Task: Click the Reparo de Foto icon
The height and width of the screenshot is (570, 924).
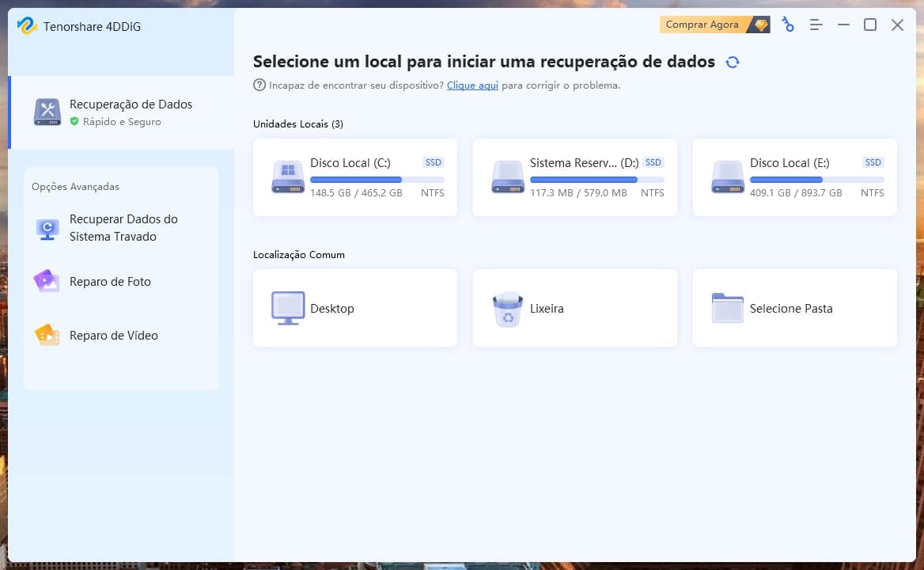Action: point(47,281)
